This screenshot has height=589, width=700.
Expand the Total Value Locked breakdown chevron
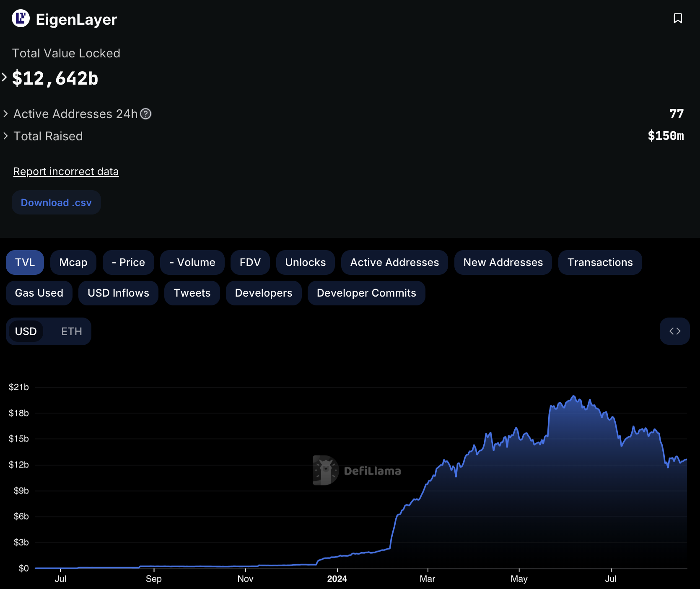click(4, 77)
